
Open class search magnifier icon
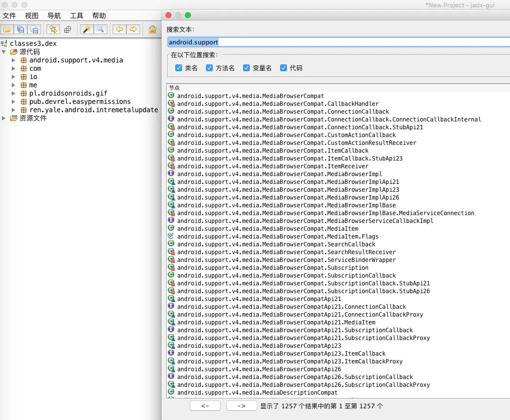[101, 30]
